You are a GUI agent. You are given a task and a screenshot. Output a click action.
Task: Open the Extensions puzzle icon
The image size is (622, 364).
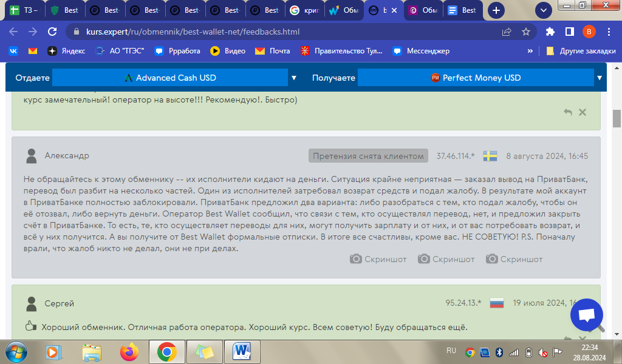tap(550, 32)
